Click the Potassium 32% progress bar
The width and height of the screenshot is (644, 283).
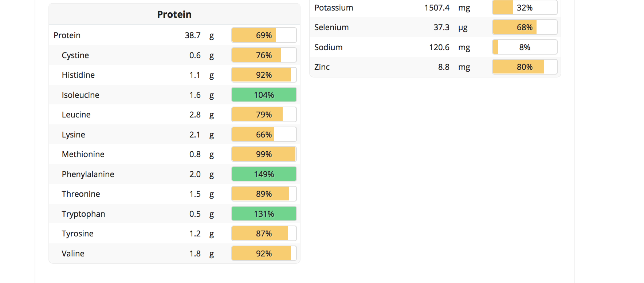(525, 8)
